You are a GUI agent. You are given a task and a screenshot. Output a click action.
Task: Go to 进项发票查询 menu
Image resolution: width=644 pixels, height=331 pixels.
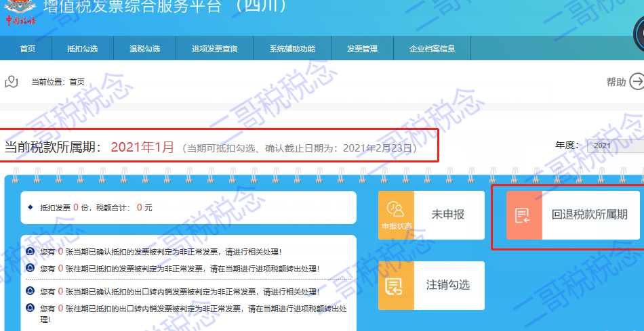[214, 49]
